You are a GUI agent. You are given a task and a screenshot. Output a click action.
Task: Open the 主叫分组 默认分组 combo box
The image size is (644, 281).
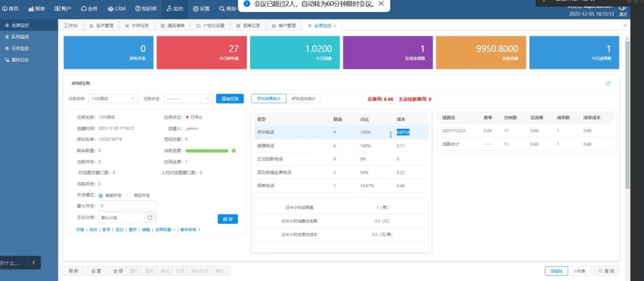(121, 218)
